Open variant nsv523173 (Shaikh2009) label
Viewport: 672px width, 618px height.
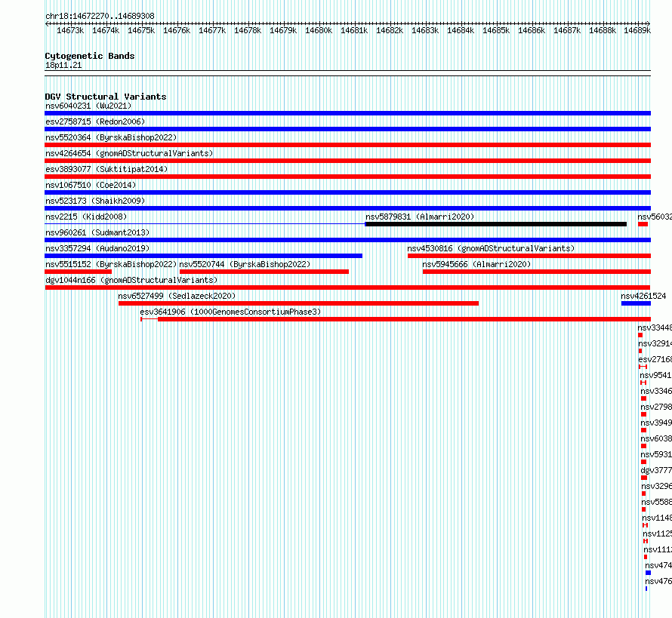click(x=95, y=201)
